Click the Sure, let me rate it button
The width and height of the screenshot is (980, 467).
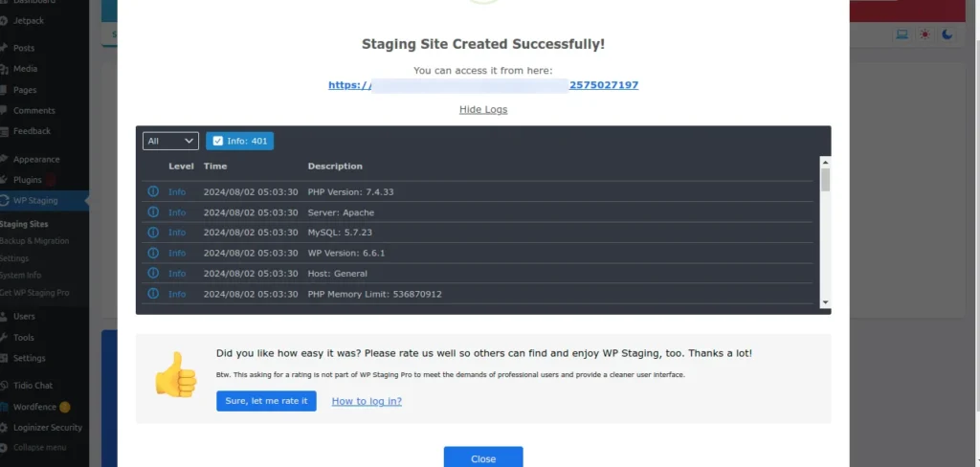(x=266, y=401)
